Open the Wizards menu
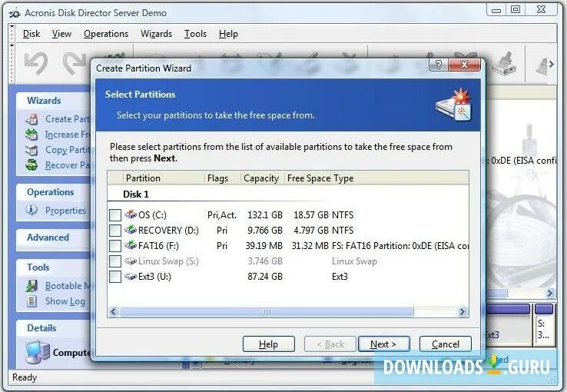 [x=156, y=34]
